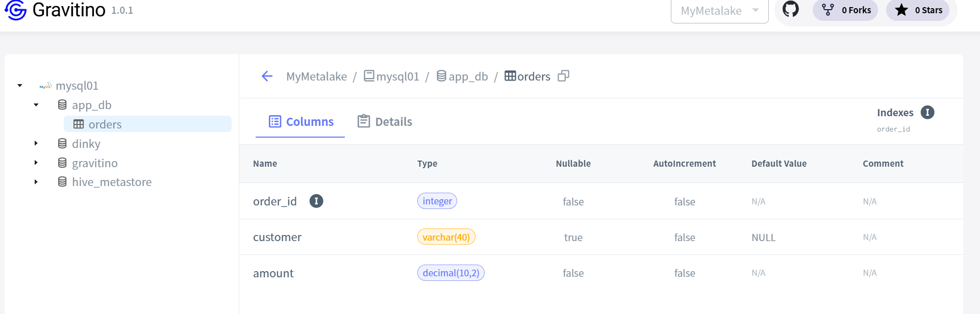
Task: Select the Columns tab
Action: tap(301, 122)
